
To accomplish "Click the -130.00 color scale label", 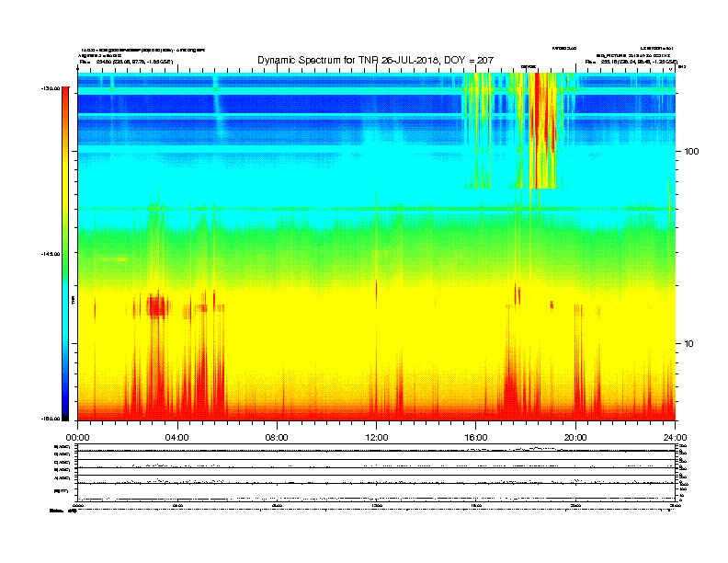I will tap(51, 88).
